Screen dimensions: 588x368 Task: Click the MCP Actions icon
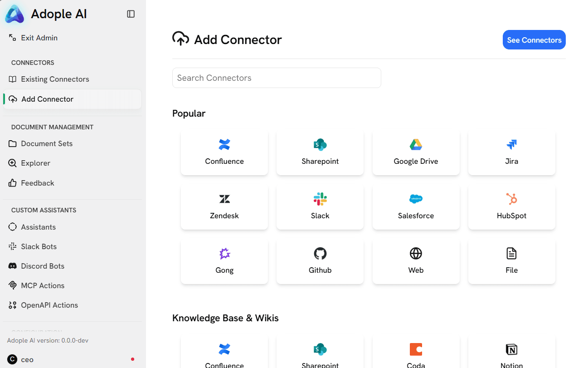pyautogui.click(x=13, y=285)
